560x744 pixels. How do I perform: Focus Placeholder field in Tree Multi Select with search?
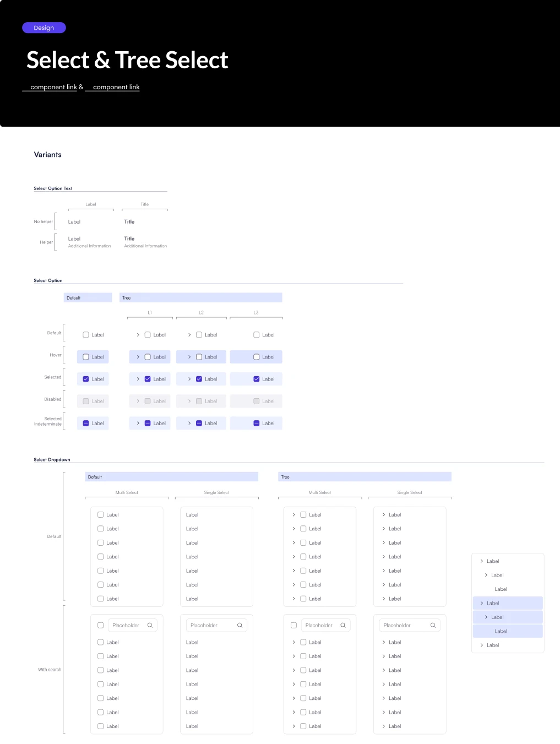pos(326,625)
